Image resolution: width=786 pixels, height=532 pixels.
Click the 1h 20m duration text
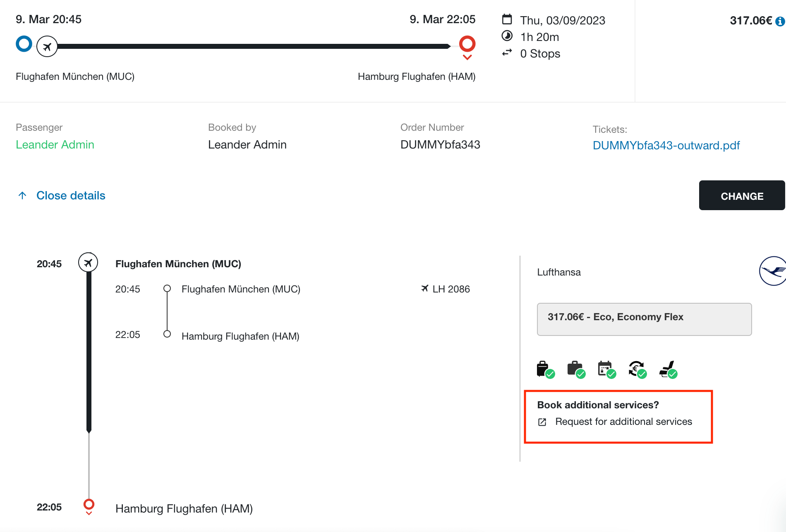(540, 37)
